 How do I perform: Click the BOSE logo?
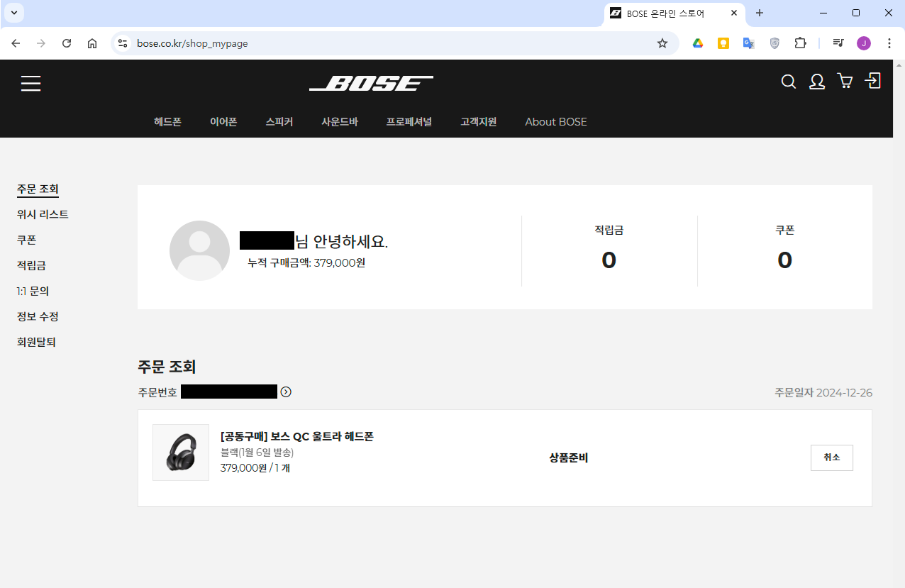(x=371, y=84)
